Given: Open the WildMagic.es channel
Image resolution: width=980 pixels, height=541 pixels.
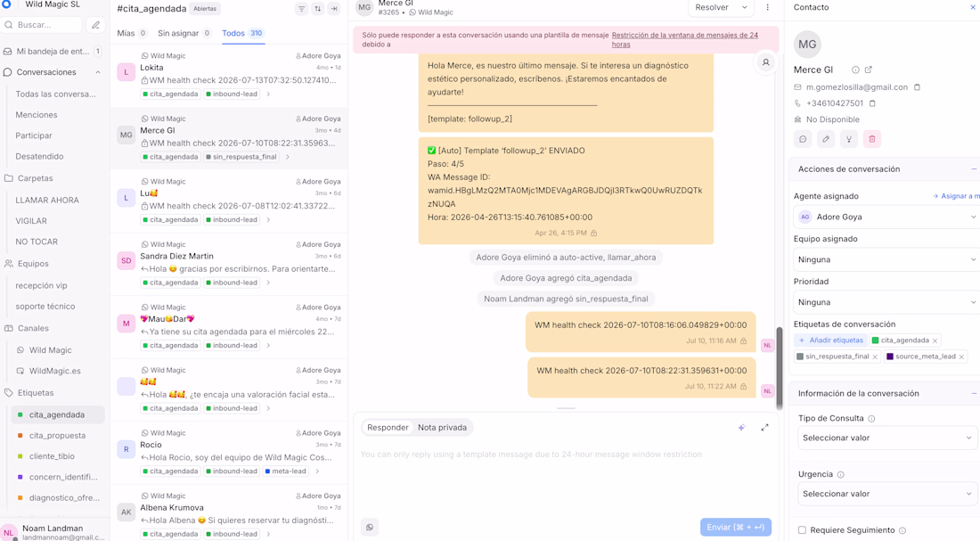Looking at the screenshot, I should 55,371.
